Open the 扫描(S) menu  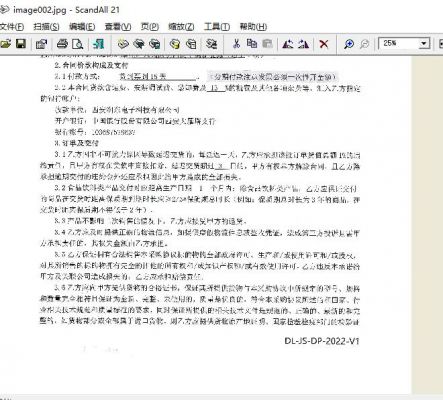pyautogui.click(x=46, y=27)
